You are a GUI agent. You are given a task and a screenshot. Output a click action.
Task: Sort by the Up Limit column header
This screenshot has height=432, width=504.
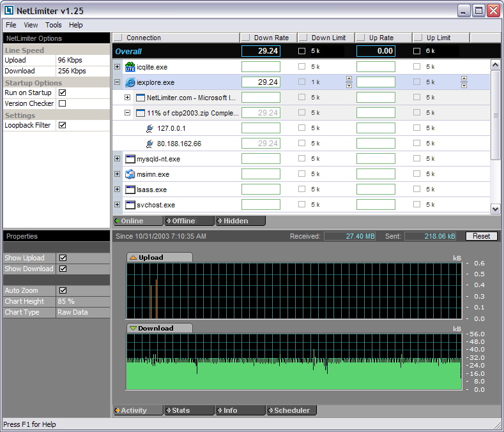(441, 38)
